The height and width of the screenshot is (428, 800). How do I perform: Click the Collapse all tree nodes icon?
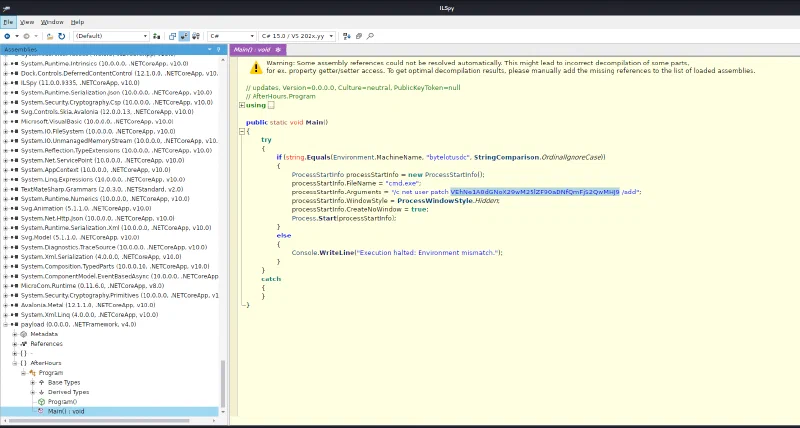pos(359,36)
